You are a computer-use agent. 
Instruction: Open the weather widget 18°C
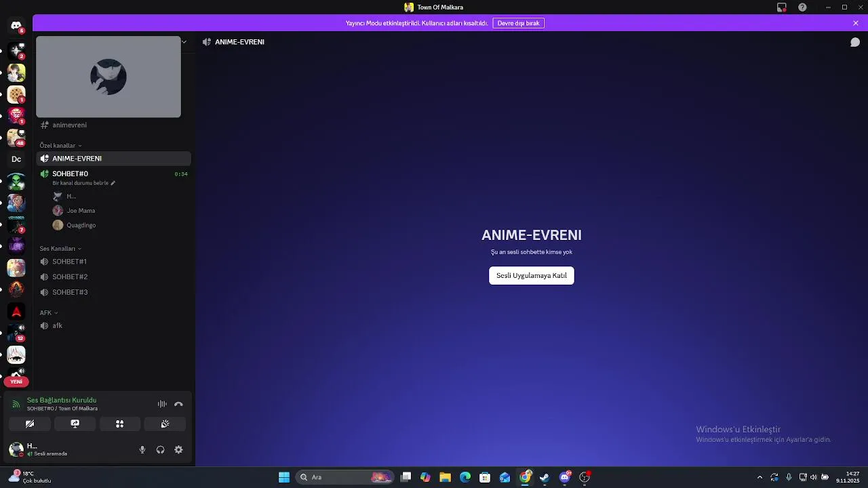click(30, 477)
